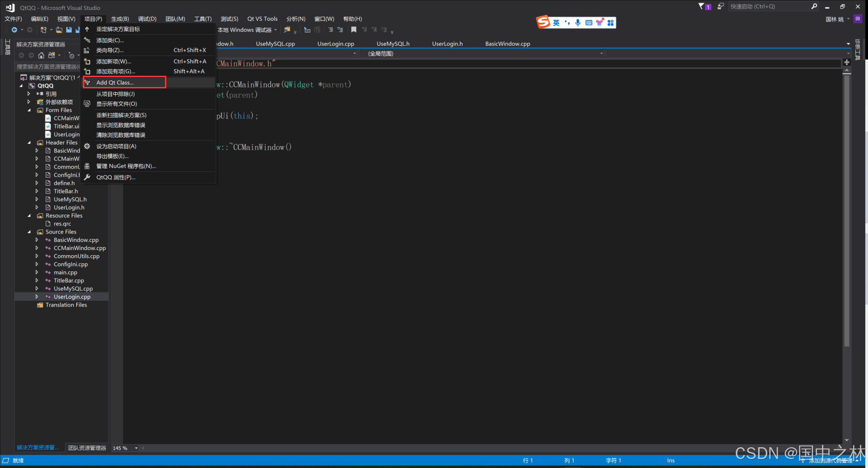Expand the 外部依赖项 node
Image resolution: width=868 pixels, height=468 pixels.
(29, 102)
